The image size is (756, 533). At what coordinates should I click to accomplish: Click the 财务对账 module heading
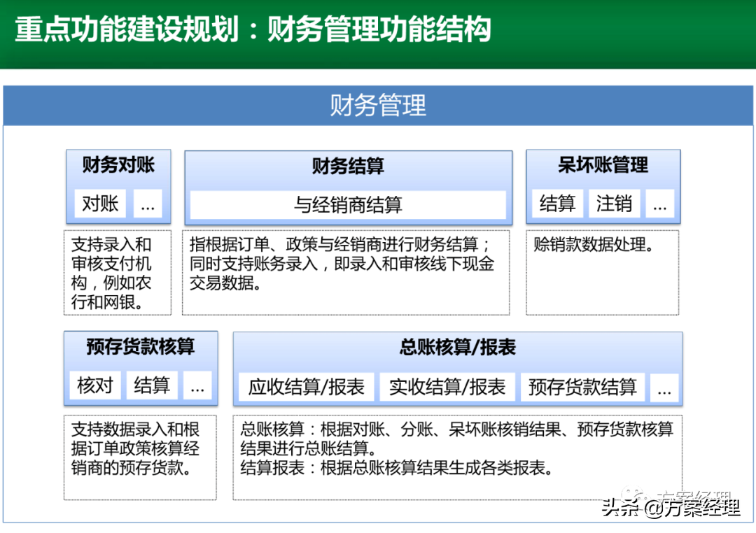pos(118,165)
